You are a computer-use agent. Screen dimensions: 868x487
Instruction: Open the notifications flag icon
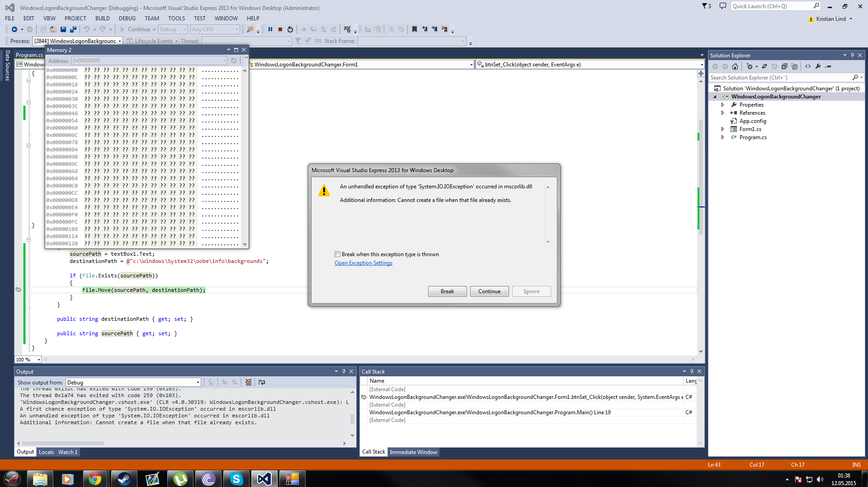point(706,6)
